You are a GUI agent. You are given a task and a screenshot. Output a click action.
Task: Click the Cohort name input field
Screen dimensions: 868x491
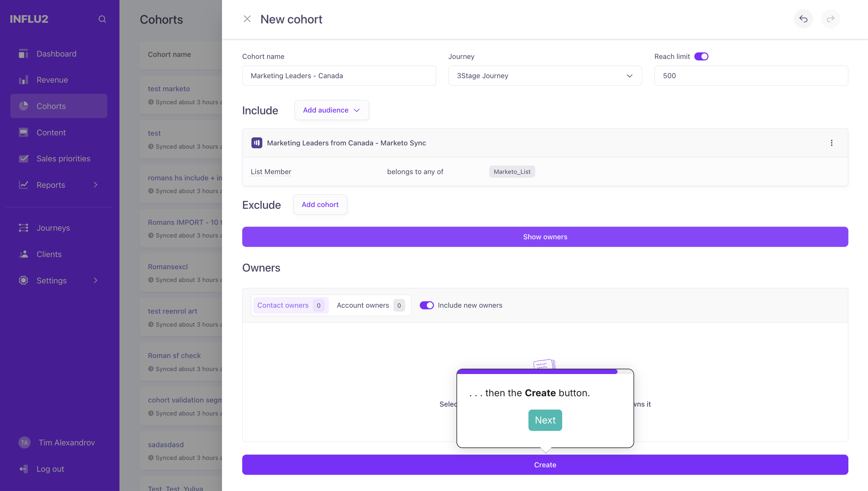click(x=339, y=76)
